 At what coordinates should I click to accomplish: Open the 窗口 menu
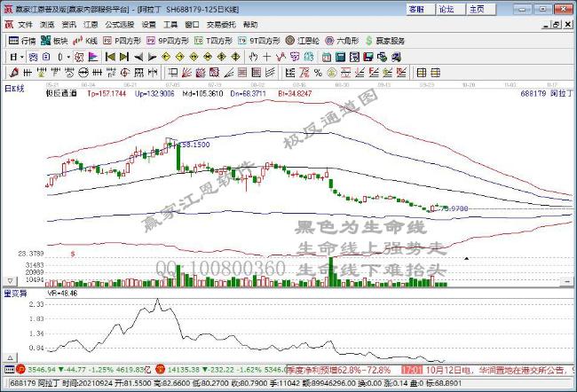[192, 25]
